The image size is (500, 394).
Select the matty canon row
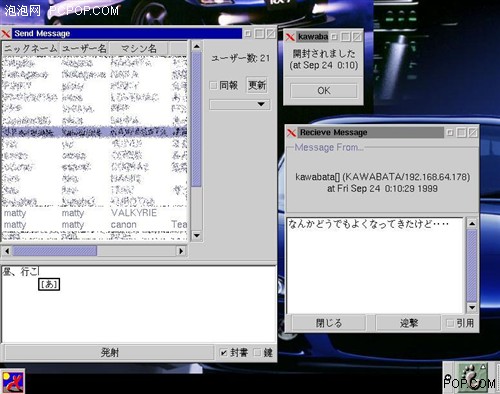[x=95, y=224]
